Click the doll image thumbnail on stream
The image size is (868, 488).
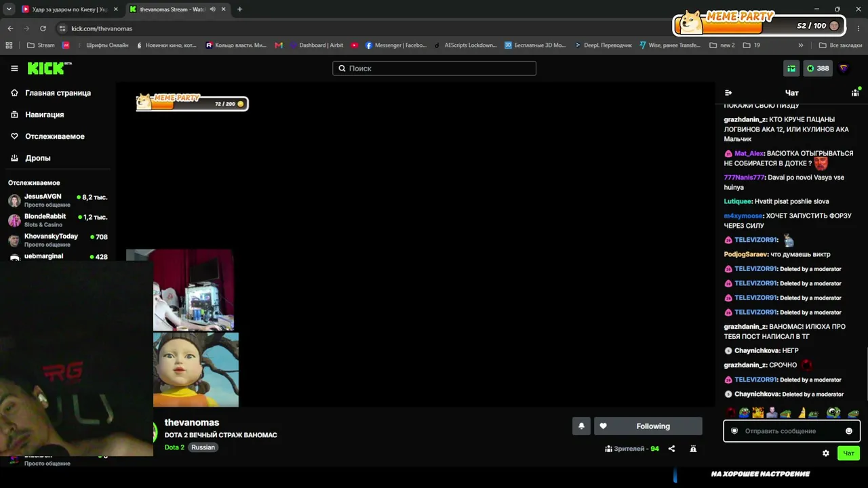pyautogui.click(x=196, y=369)
